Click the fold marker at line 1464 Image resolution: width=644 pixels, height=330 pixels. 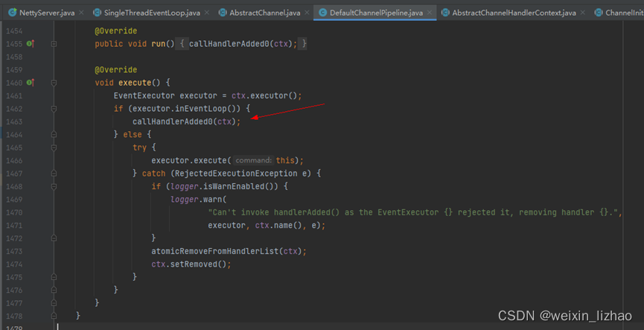pyautogui.click(x=54, y=134)
